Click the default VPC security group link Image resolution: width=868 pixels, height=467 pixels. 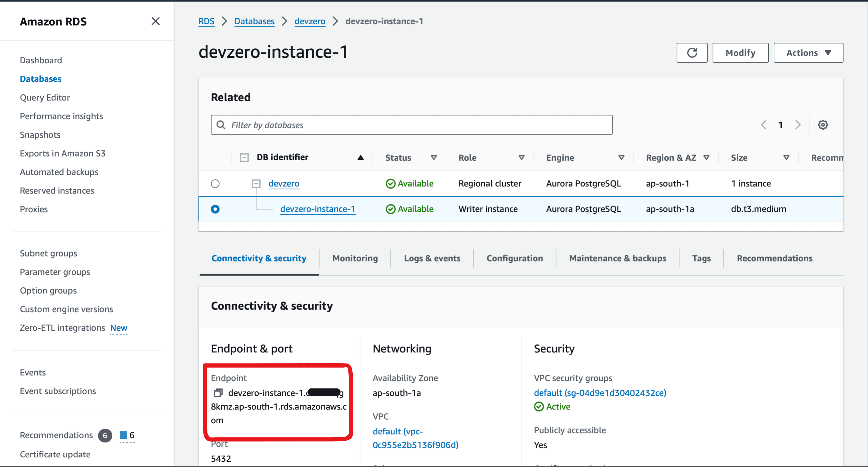(599, 393)
